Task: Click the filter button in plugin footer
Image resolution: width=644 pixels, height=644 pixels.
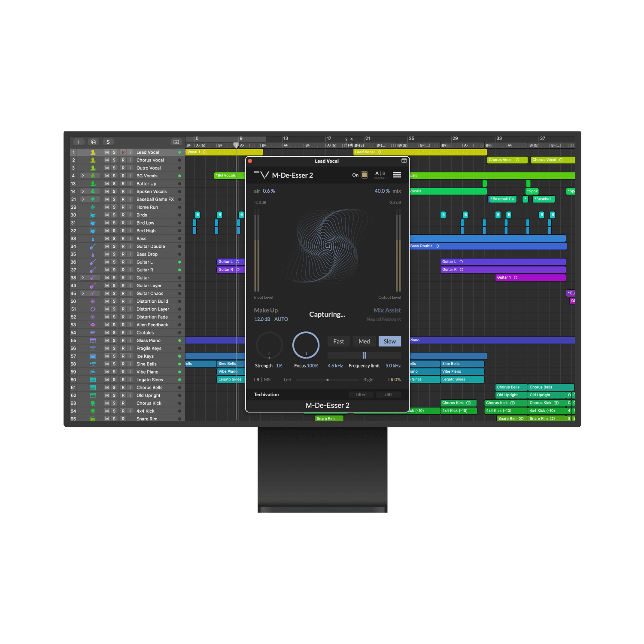Action: coord(361,395)
